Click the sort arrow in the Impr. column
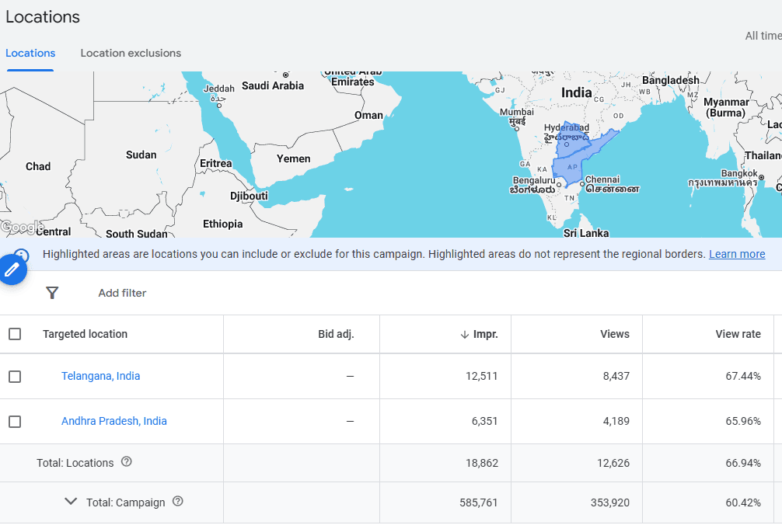Screen dimensions: 782x532 click(x=463, y=334)
